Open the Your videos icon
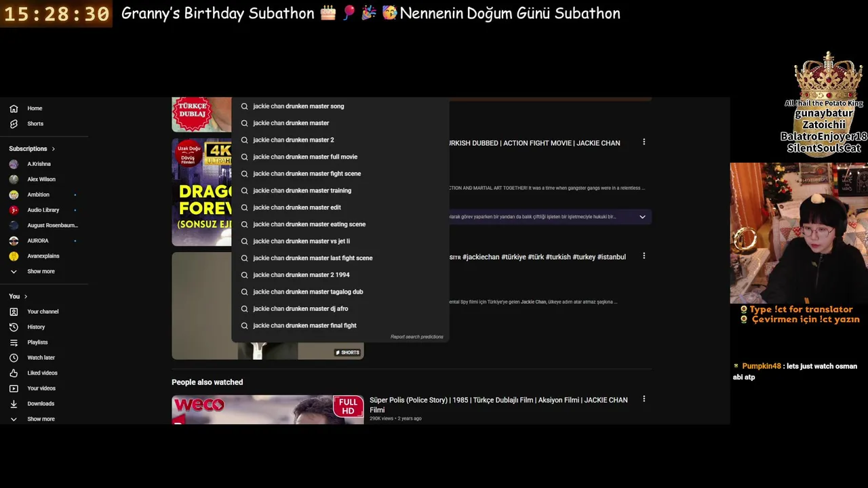The height and width of the screenshot is (488, 868). click(x=14, y=388)
